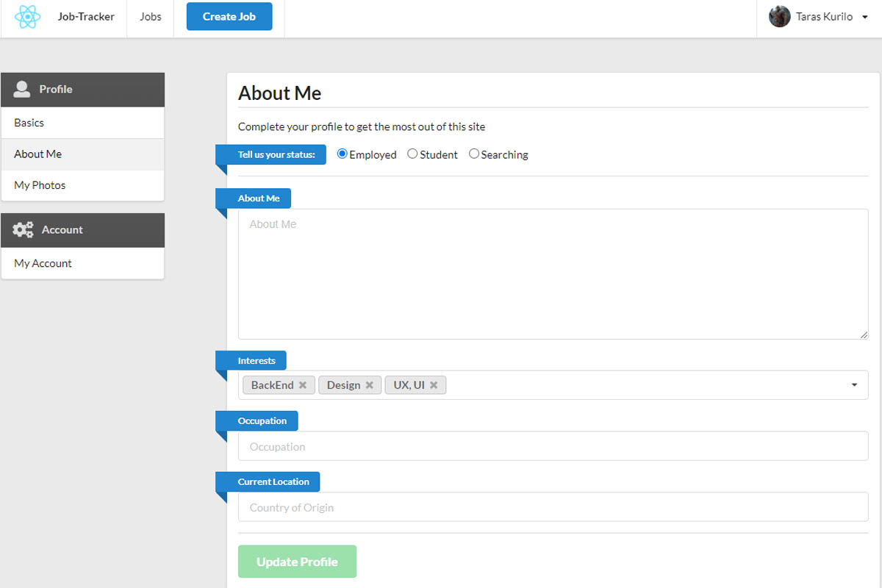882x588 pixels.
Task: Switch to the Basics sidebar section
Action: coord(29,123)
